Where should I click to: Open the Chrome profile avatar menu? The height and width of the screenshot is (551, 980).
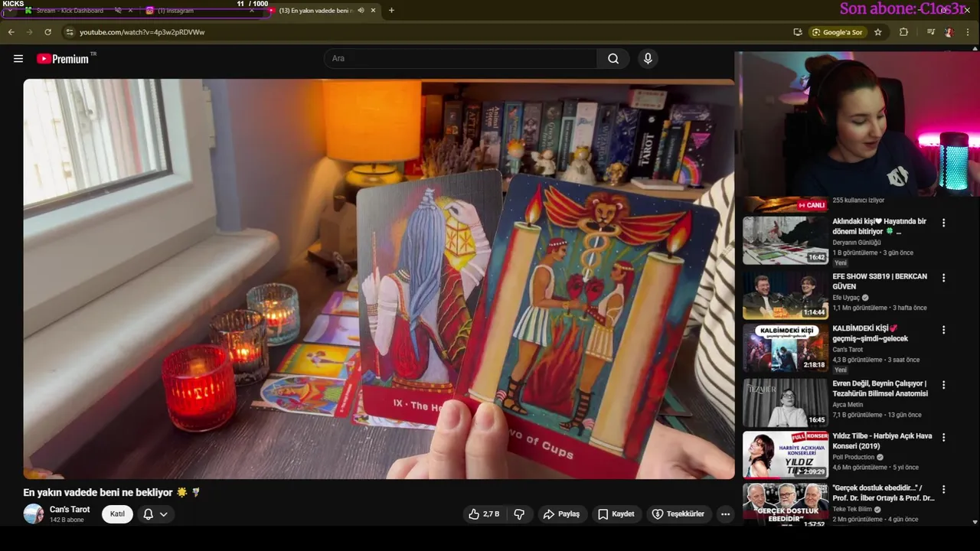[x=949, y=32]
